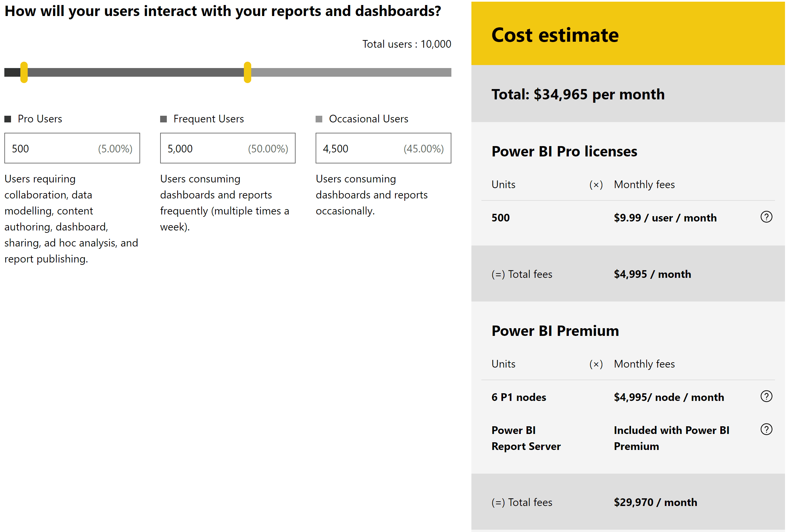The width and height of the screenshot is (787, 532).
Task: Click the 'Total users : 10,000' text
Action: click(407, 44)
